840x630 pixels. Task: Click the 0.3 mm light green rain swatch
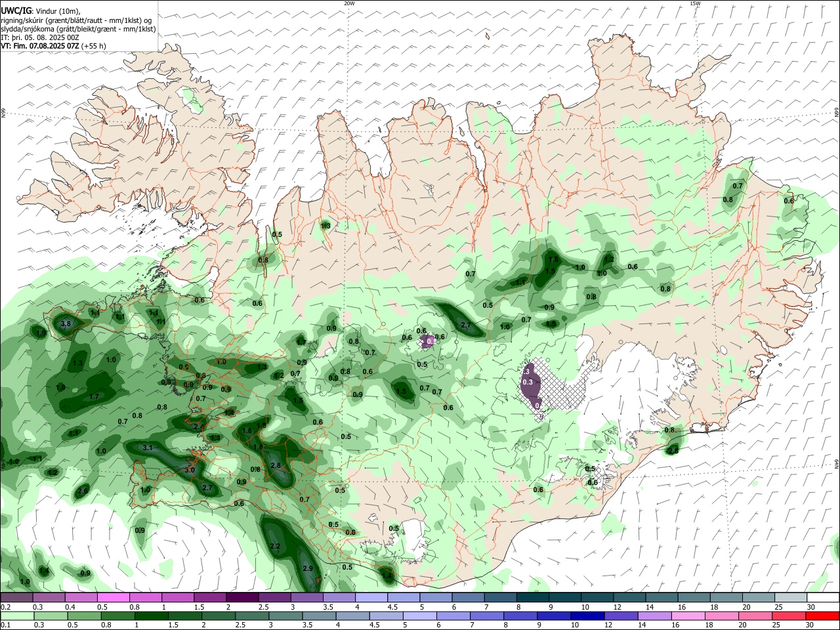pyautogui.click(x=50, y=616)
